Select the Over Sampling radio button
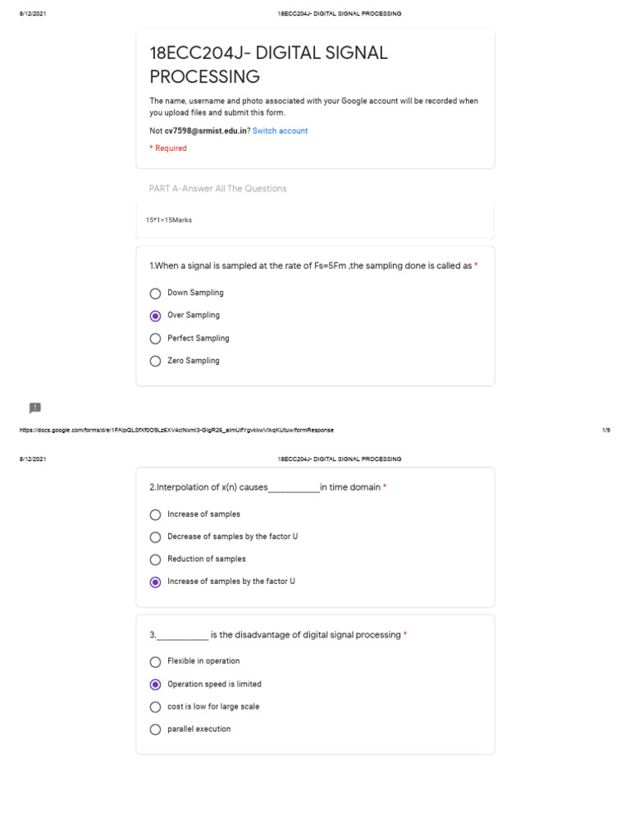The height and width of the screenshot is (840, 630). (x=155, y=316)
